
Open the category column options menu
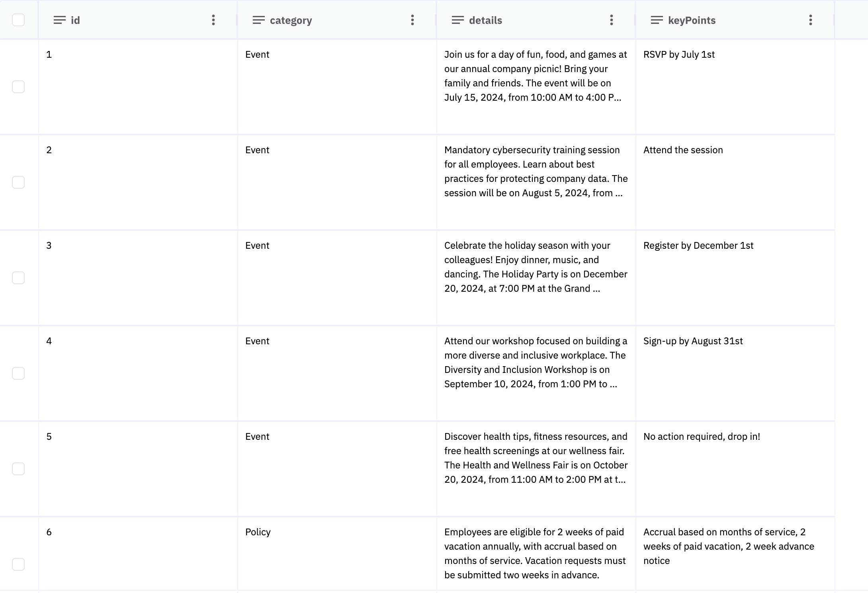[x=412, y=20]
